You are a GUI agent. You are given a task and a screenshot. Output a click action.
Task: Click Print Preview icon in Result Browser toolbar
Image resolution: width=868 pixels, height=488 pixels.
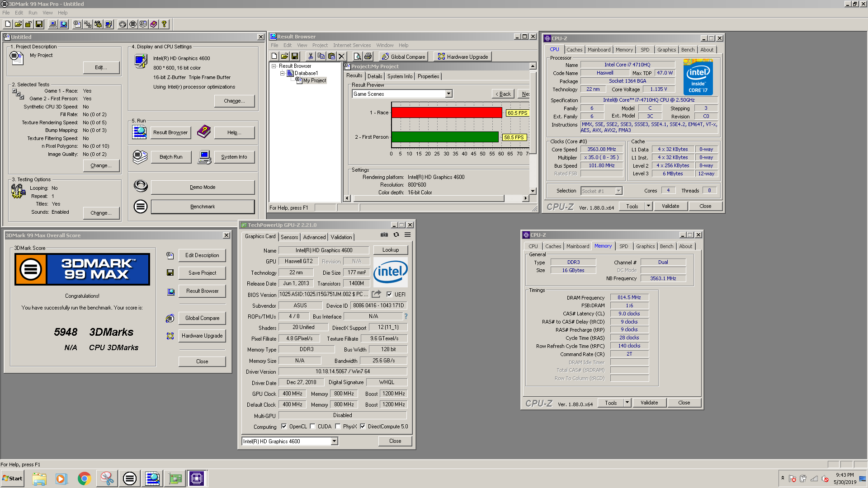pos(357,56)
